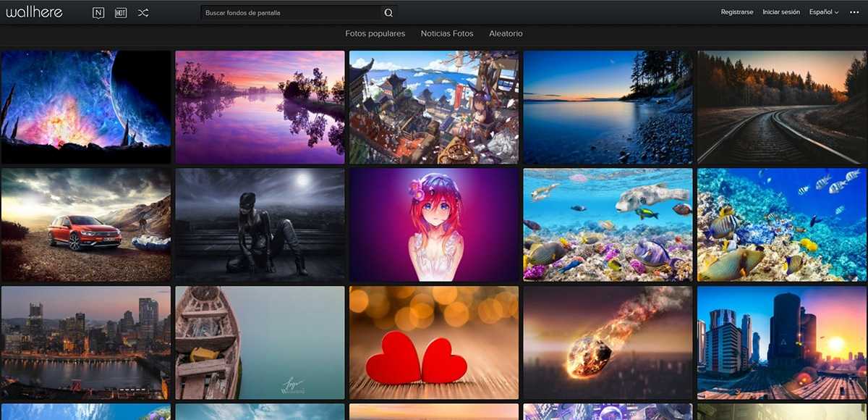
Task: Open the new wallpapers N icon
Action: coord(98,12)
